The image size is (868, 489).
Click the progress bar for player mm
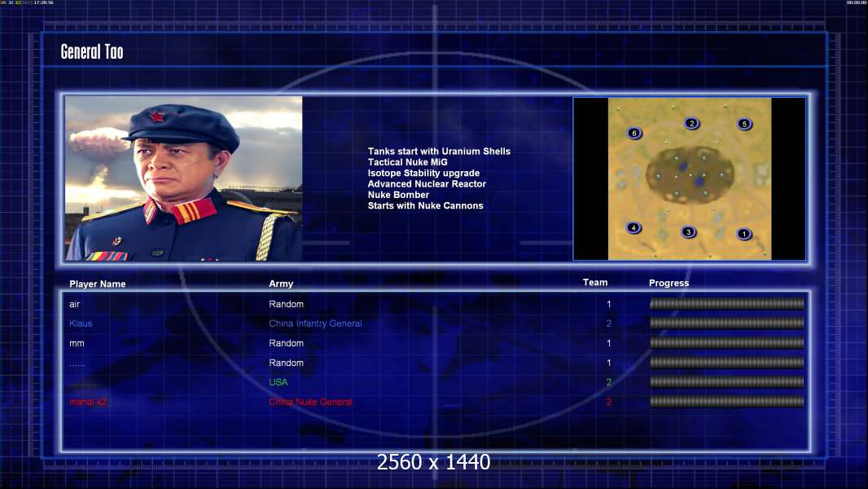(727, 343)
